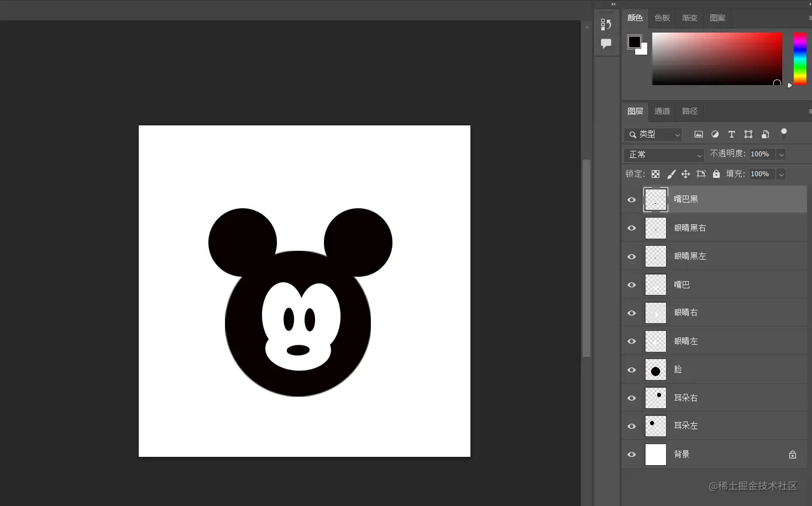The height and width of the screenshot is (506, 812).
Task: Hide the 眼睛黑右 layer
Action: click(x=631, y=228)
